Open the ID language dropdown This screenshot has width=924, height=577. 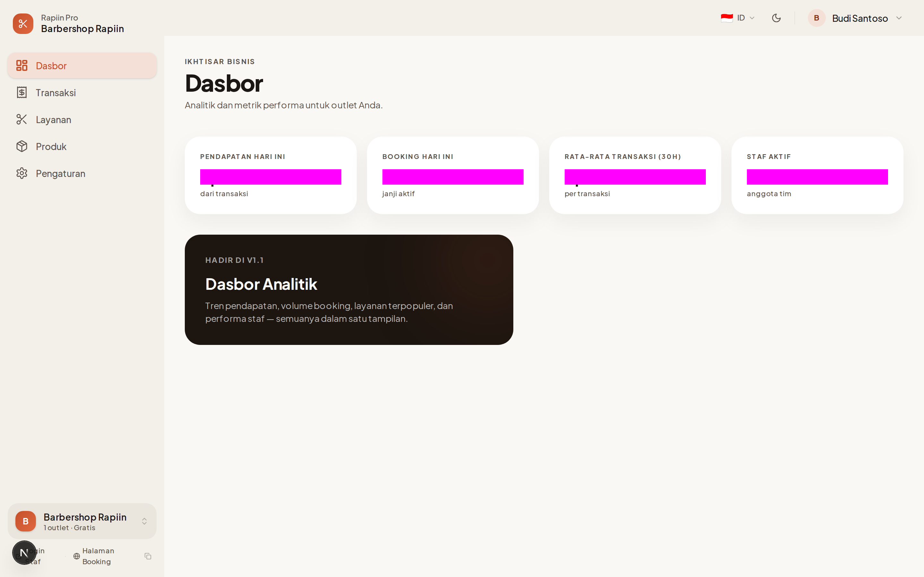point(738,18)
